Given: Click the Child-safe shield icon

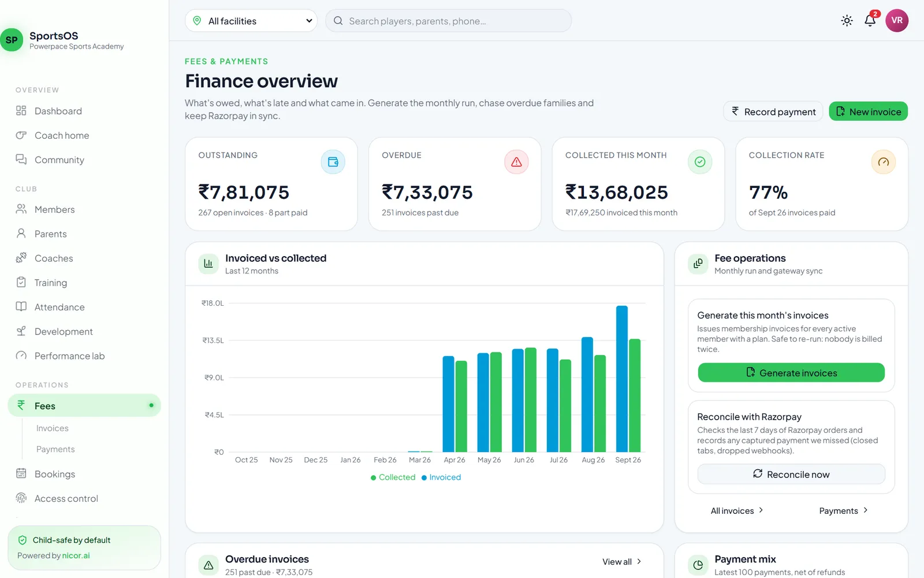Looking at the screenshot, I should pyautogui.click(x=23, y=540).
